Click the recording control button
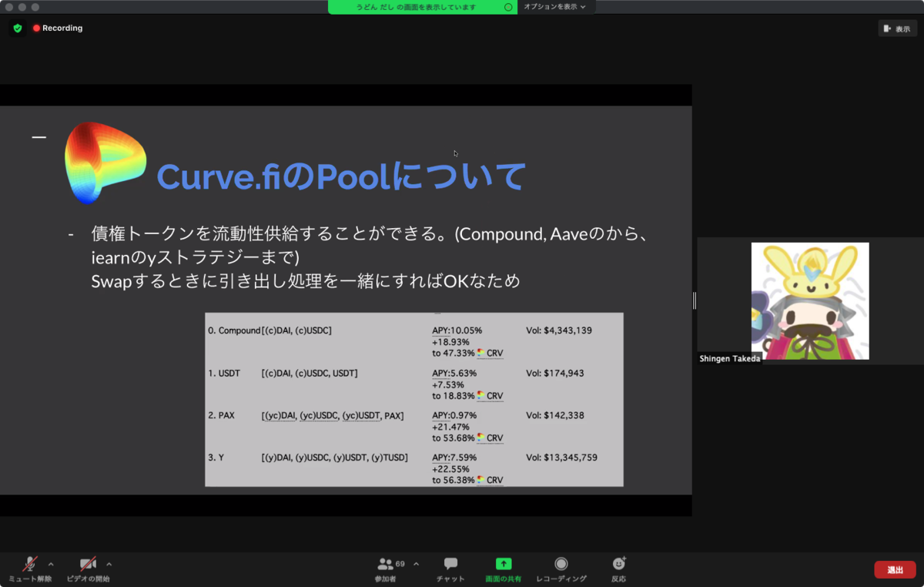The height and width of the screenshot is (587, 924). [x=561, y=569]
